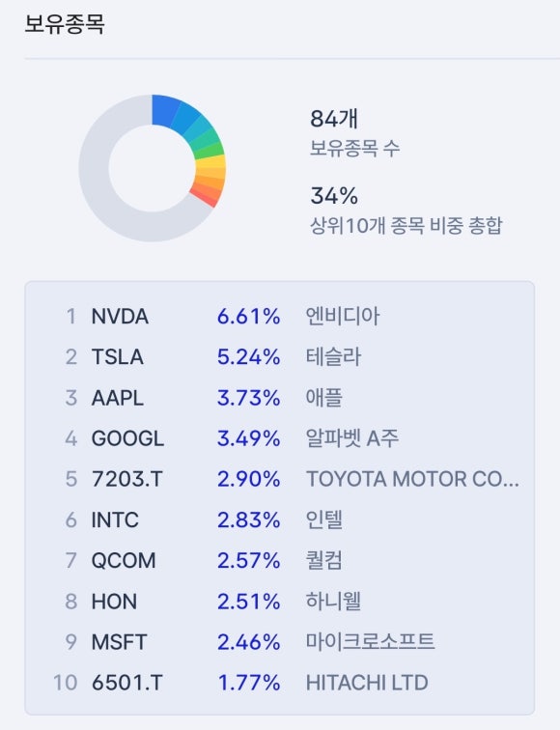
Task: Open the 7203.T Toyota Motor row
Action: pos(279,479)
